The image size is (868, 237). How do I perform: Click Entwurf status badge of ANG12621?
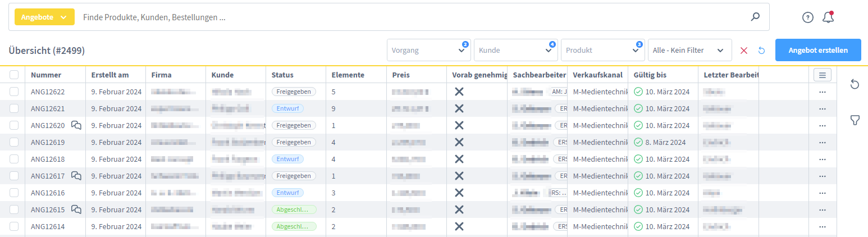click(x=287, y=108)
